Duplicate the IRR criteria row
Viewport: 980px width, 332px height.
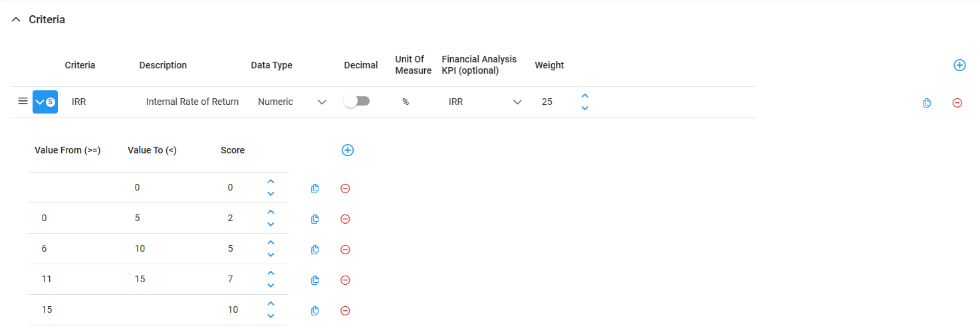tap(927, 103)
